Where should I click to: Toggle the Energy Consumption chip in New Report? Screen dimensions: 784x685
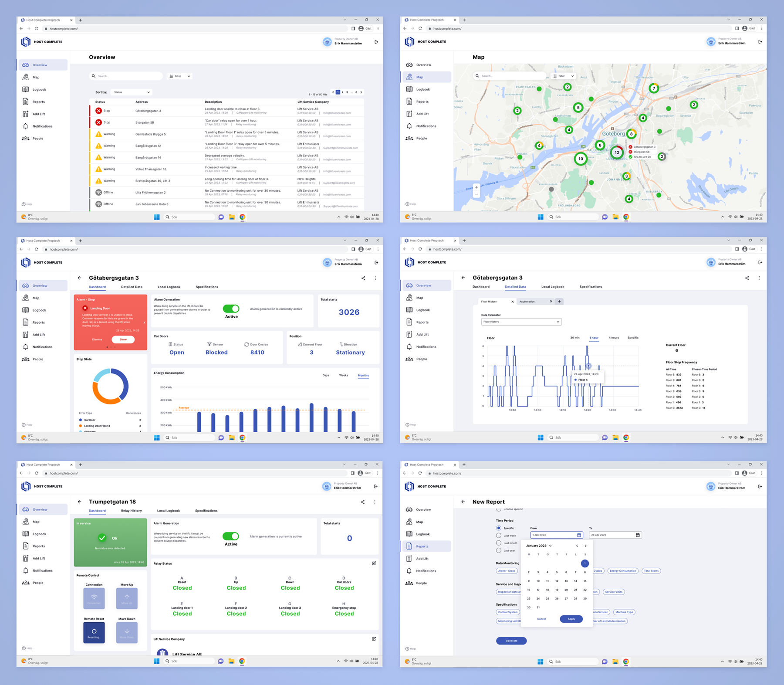(x=622, y=571)
